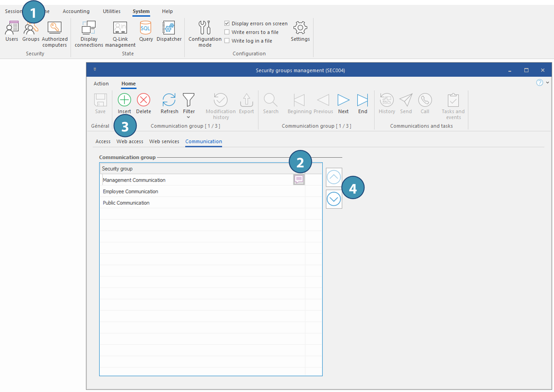Click the comment icon on Management Communication
This screenshot has height=392, width=554.
[299, 180]
